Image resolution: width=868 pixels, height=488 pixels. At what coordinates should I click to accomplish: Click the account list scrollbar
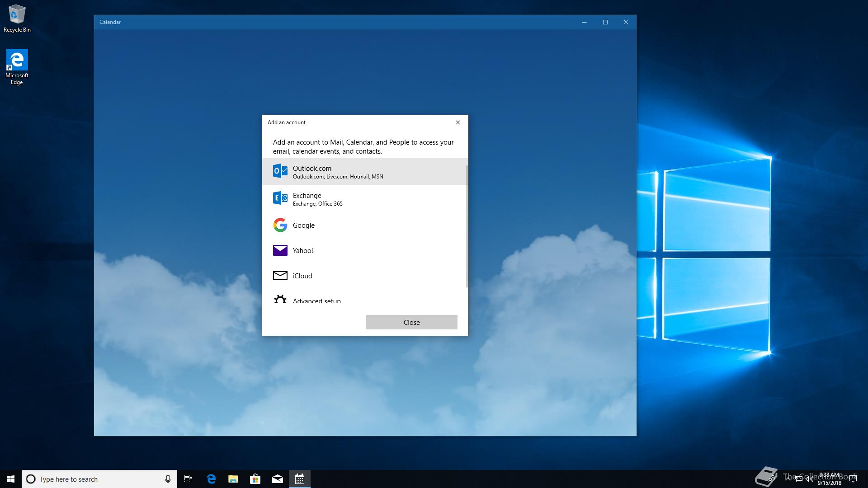467,226
